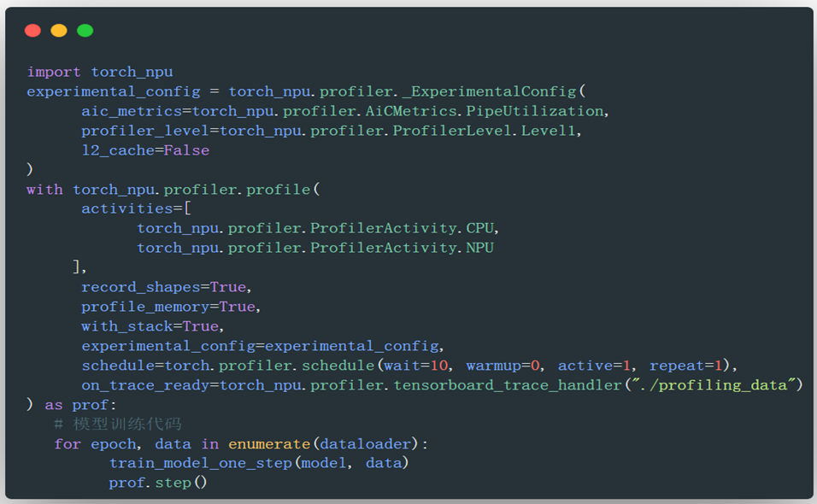Click 'l2_cache=False' line
Image resolution: width=817 pixels, height=504 pixels.
tap(145, 150)
